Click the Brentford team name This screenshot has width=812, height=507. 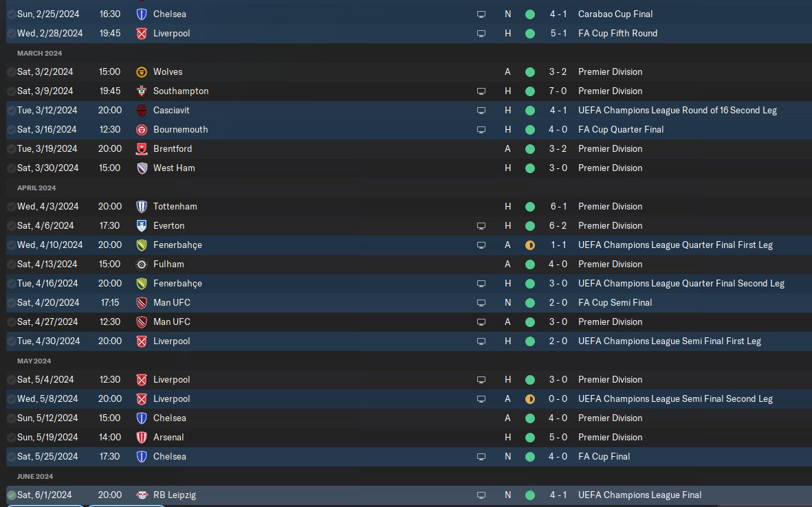click(173, 149)
